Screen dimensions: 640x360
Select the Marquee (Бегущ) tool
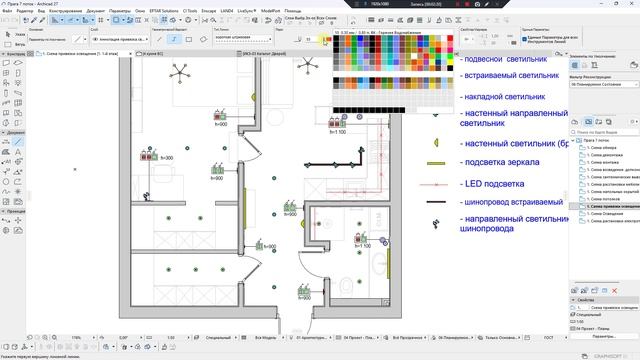tap(8, 44)
